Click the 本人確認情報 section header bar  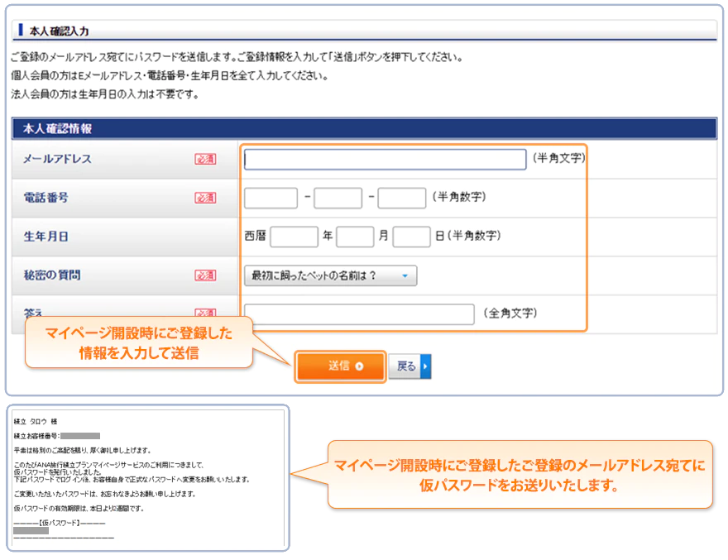coord(364,129)
